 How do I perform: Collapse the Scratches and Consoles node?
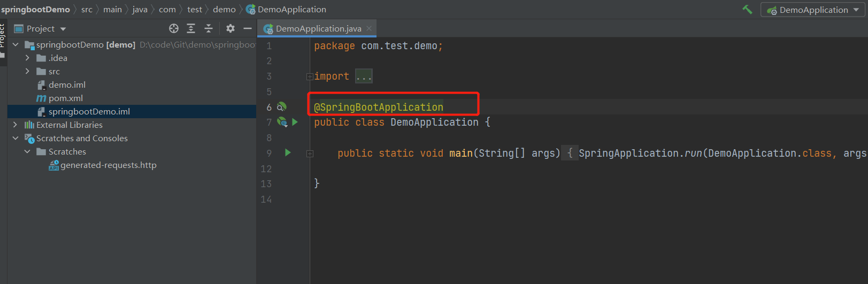(16, 138)
